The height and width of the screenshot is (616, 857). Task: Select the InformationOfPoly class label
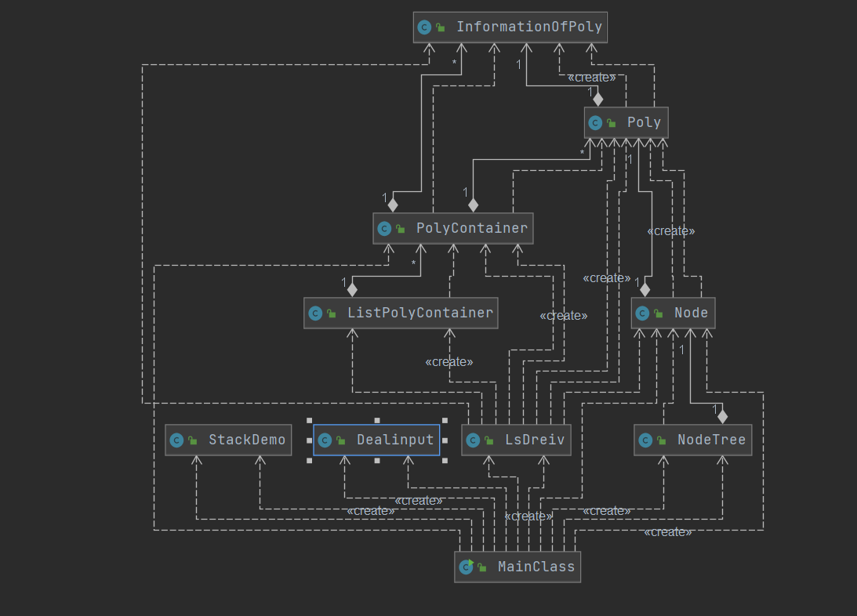pos(529,27)
